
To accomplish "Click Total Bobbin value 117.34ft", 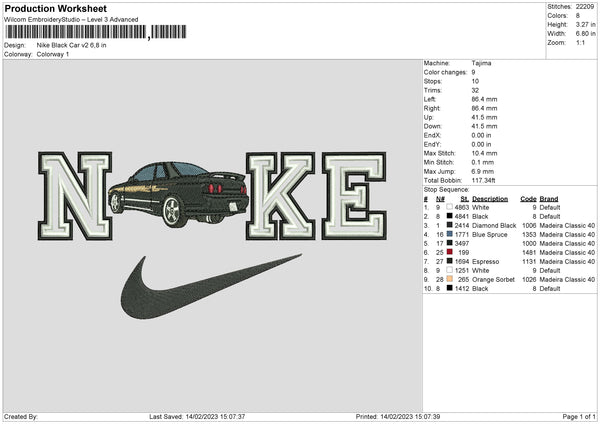I will (484, 180).
